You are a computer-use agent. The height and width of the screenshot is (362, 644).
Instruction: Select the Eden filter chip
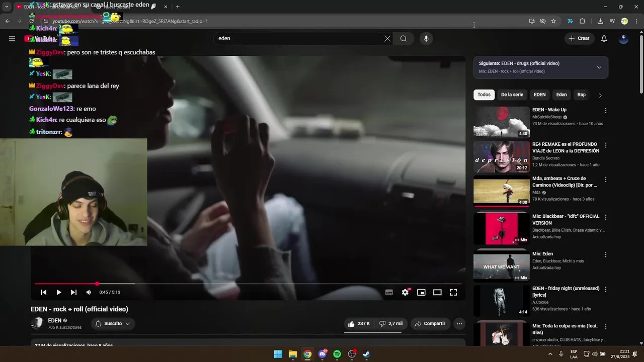tap(561, 95)
